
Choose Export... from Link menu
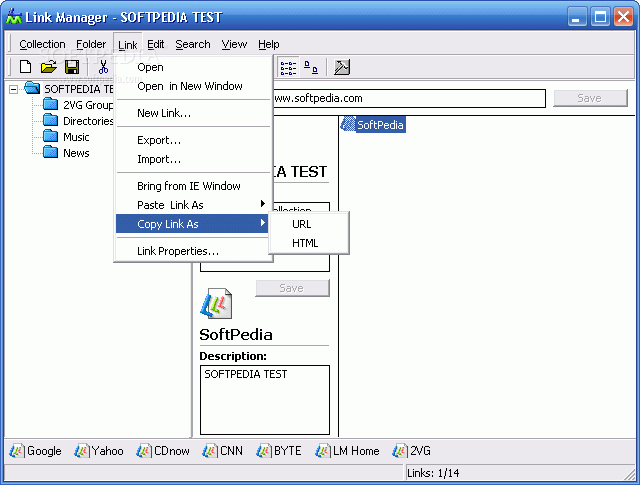click(192, 140)
